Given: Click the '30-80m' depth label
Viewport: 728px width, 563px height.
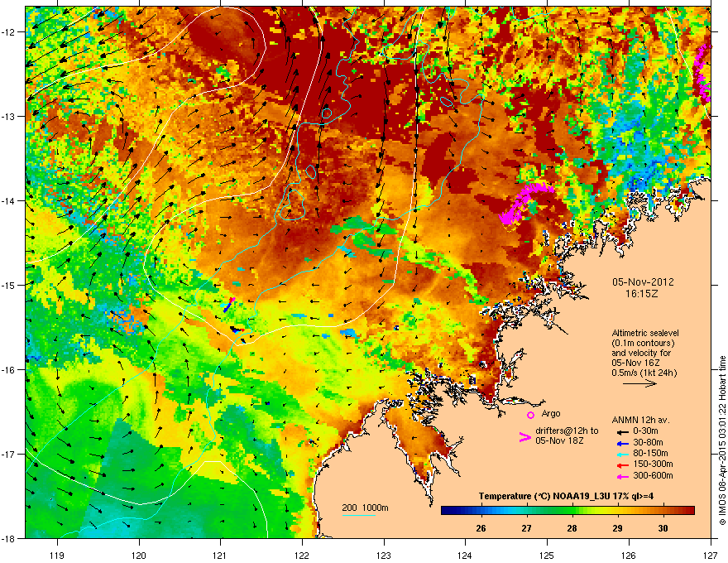Looking at the screenshot, I should (648, 442).
